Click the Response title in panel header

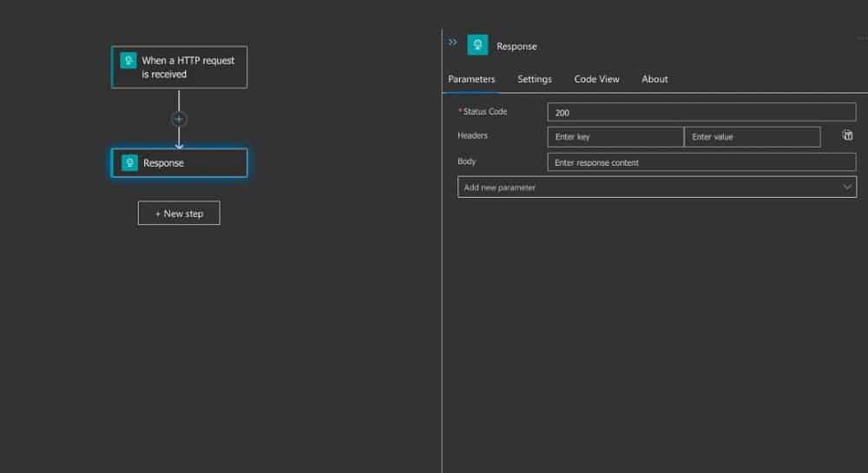[516, 47]
